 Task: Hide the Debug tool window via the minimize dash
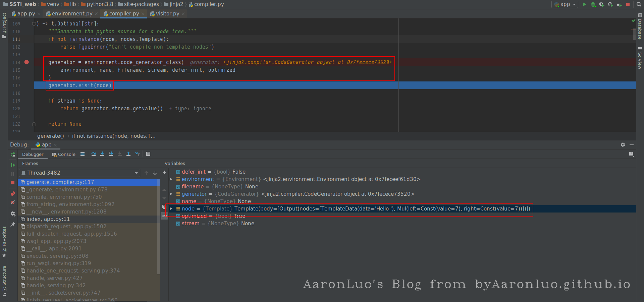(632, 145)
